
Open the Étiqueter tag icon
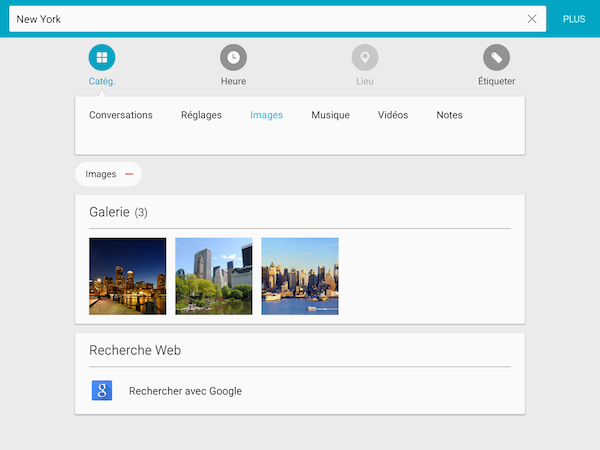click(x=496, y=57)
